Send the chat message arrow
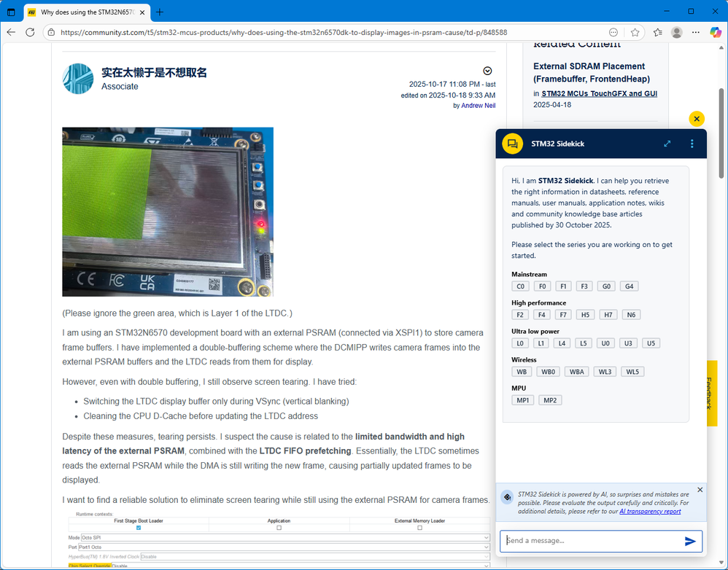The height and width of the screenshot is (570, 728). click(690, 541)
